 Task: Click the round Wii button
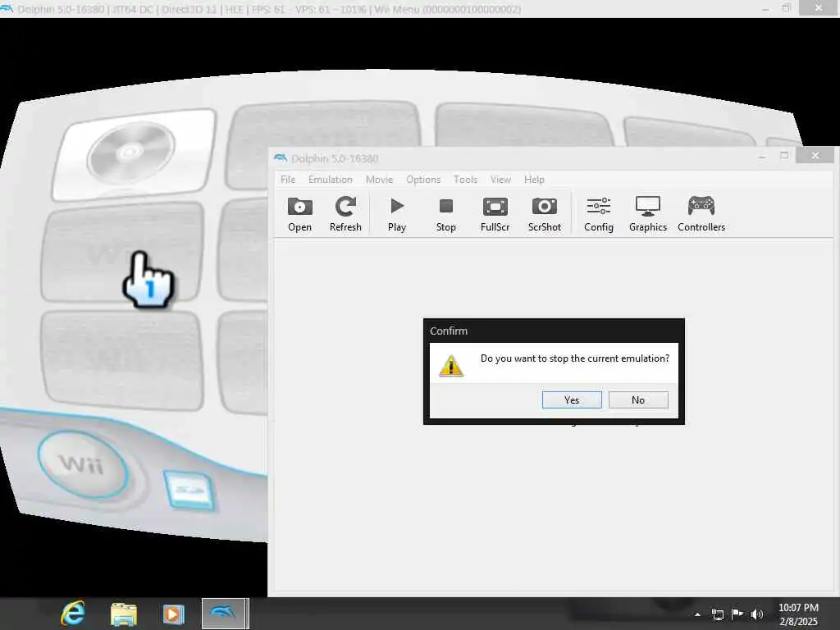(x=83, y=464)
